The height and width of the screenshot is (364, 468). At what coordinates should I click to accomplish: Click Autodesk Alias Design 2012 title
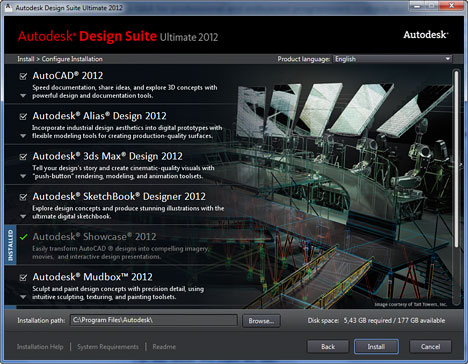click(x=99, y=116)
